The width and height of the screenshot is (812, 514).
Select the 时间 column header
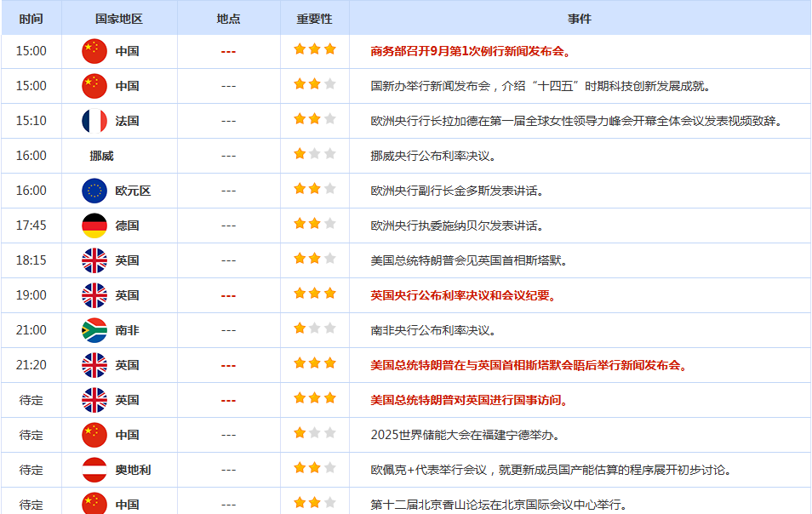(31, 18)
